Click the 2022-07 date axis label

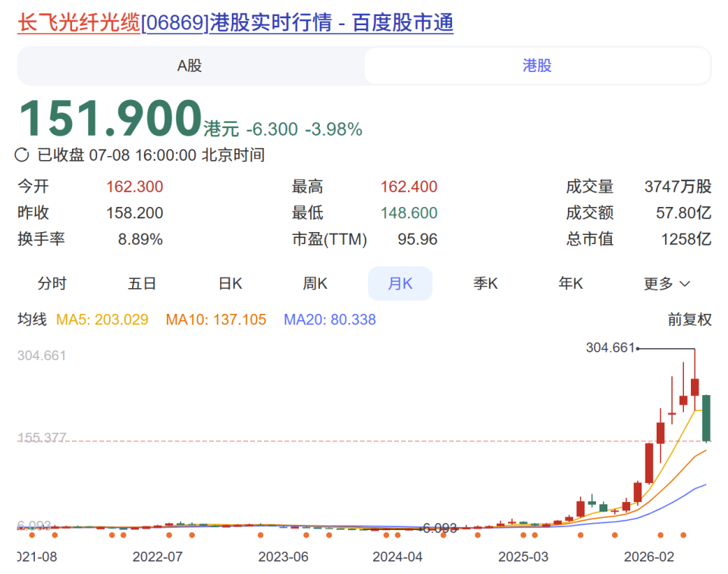[158, 557]
